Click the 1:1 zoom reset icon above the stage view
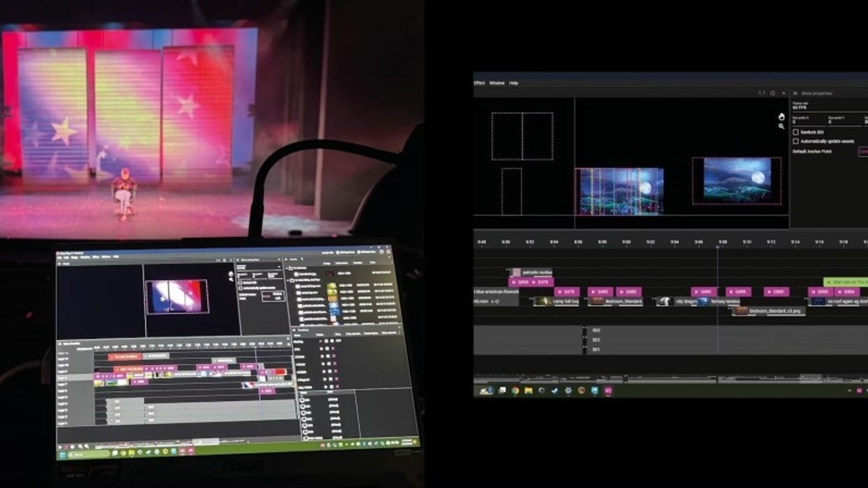868x488 pixels. [x=763, y=93]
